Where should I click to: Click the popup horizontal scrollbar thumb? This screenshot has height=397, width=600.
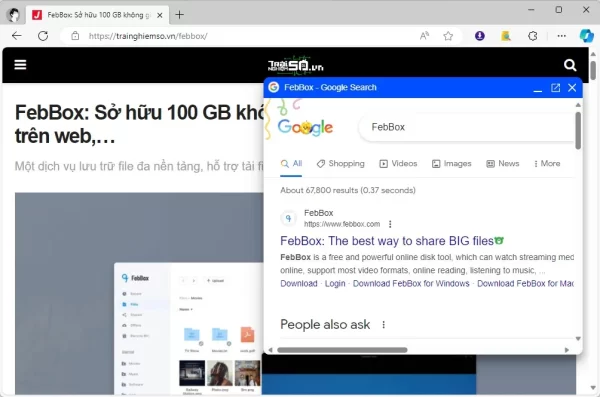342,350
